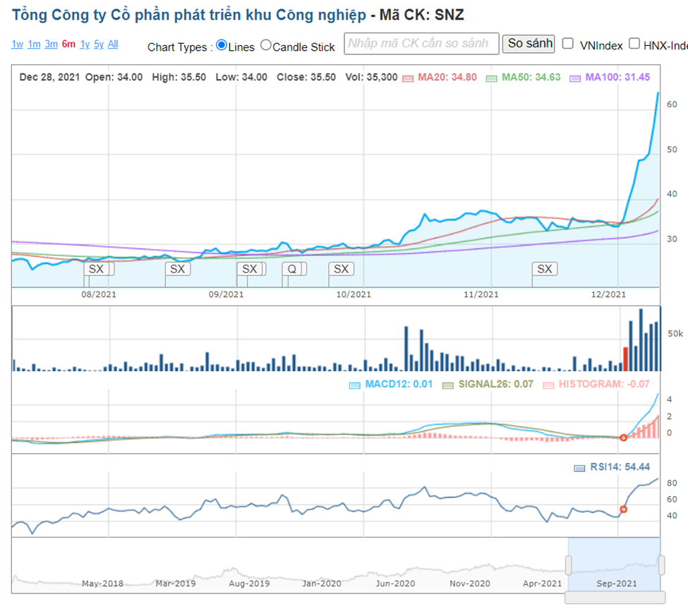Choose the All time range
688x616 pixels.
point(113,44)
